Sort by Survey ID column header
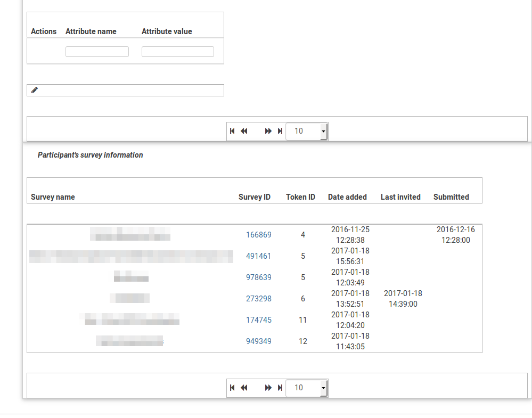 click(x=255, y=197)
